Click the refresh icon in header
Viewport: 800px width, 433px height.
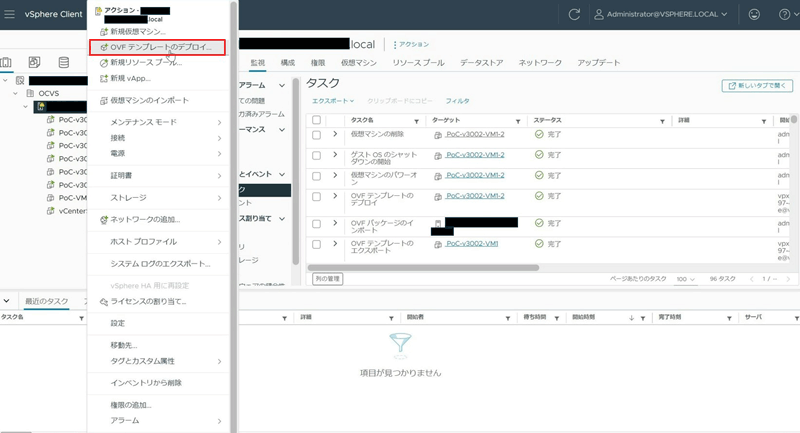pyautogui.click(x=574, y=14)
